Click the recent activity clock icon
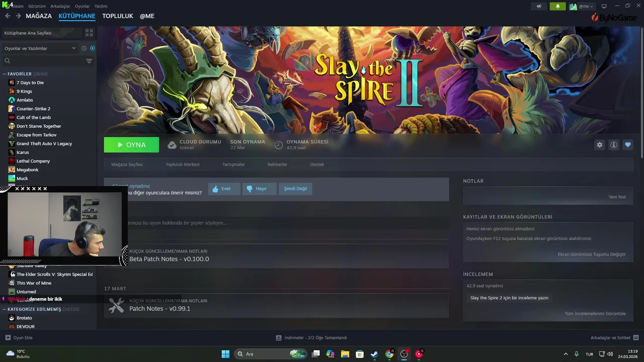 pos(84,48)
